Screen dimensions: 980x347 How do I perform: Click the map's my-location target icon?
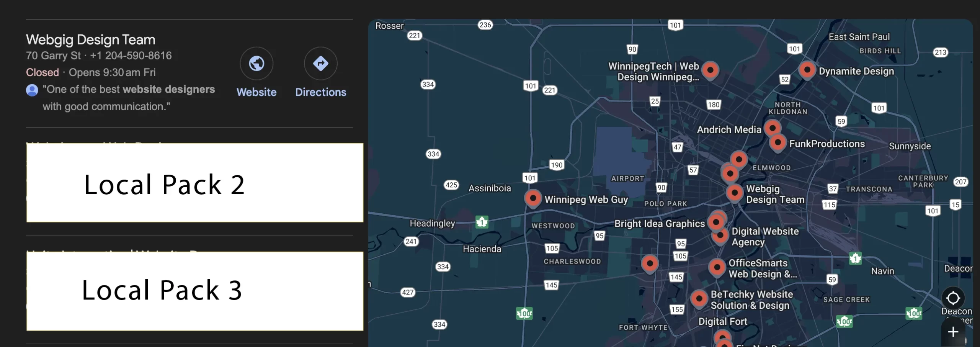coord(953,298)
